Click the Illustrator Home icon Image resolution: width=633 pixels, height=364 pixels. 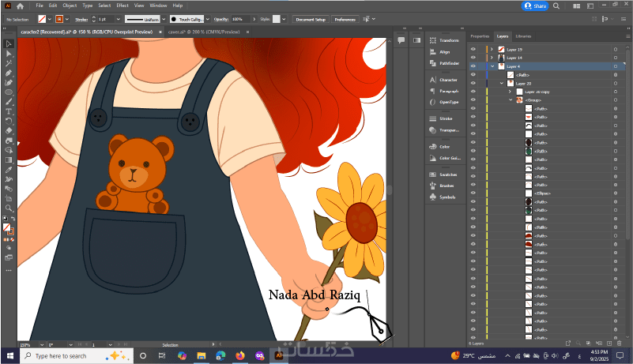tap(21, 6)
